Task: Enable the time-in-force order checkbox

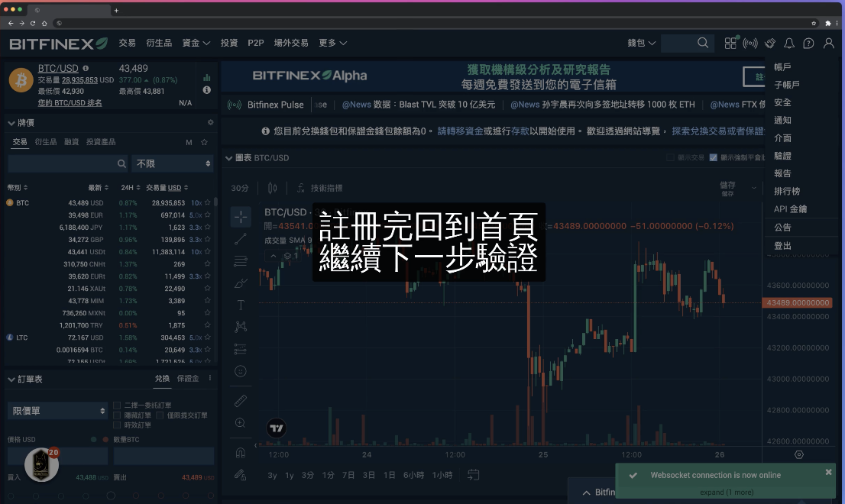Action: click(x=117, y=425)
